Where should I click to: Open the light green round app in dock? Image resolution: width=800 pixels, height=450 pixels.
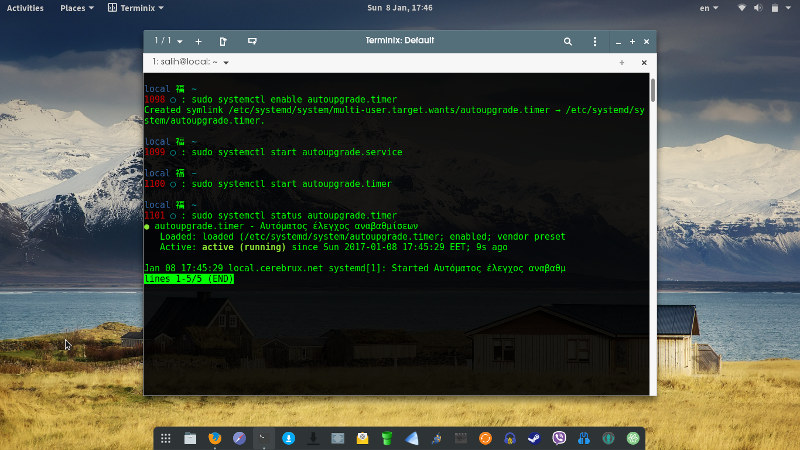633,438
